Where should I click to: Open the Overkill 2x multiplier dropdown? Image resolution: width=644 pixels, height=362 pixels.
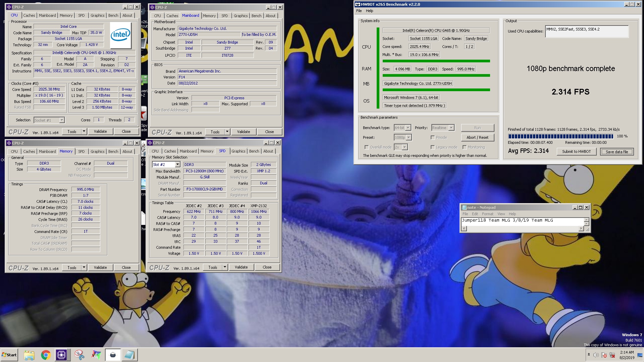405,147
